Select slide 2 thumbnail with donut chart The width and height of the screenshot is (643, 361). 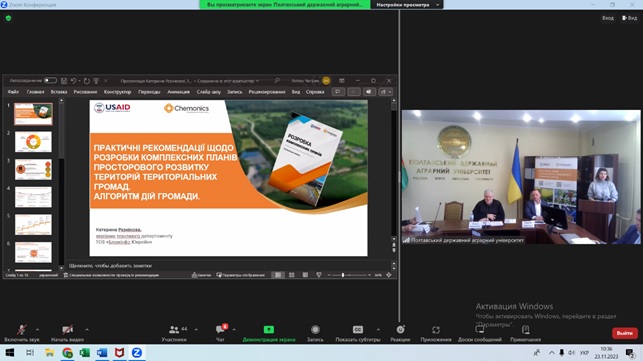[x=33, y=142]
